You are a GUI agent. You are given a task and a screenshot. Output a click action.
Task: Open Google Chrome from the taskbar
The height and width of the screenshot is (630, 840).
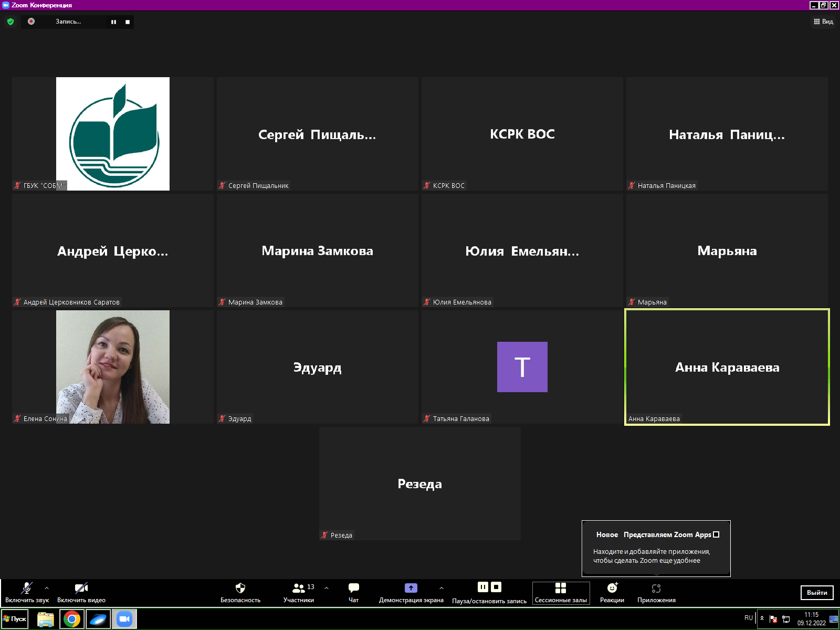[x=72, y=619]
